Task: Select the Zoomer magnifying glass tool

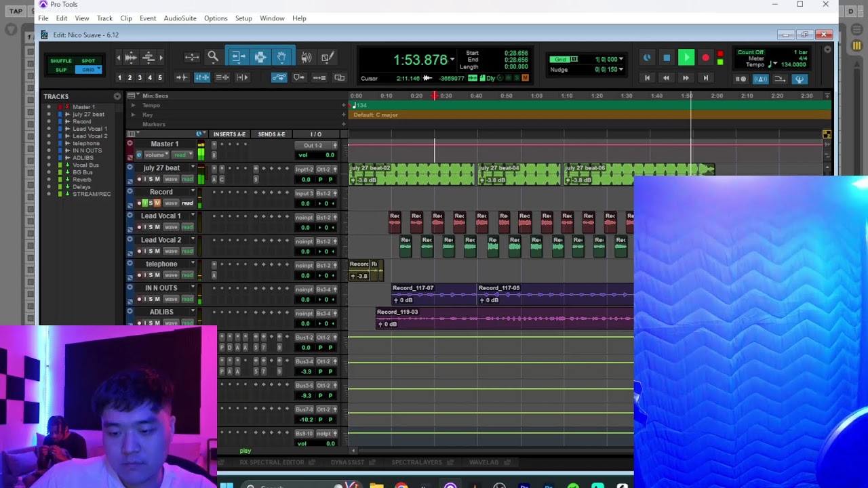Action: 213,58
